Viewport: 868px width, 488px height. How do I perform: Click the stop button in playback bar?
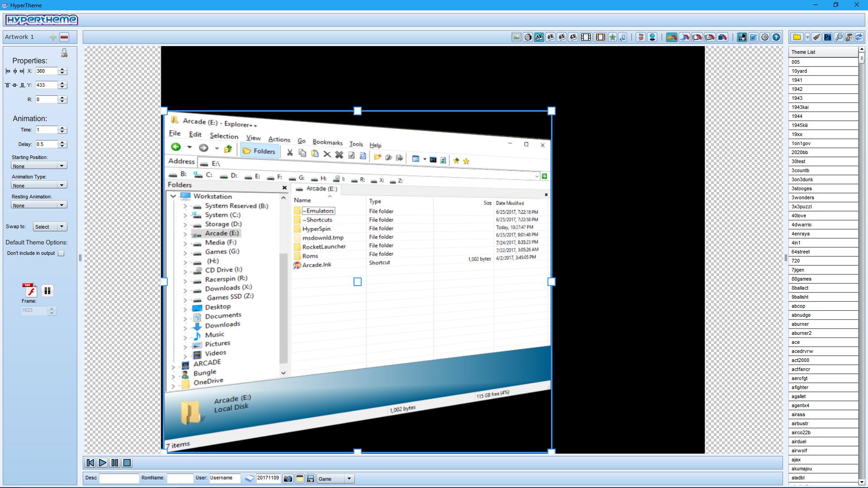pyautogui.click(x=127, y=463)
